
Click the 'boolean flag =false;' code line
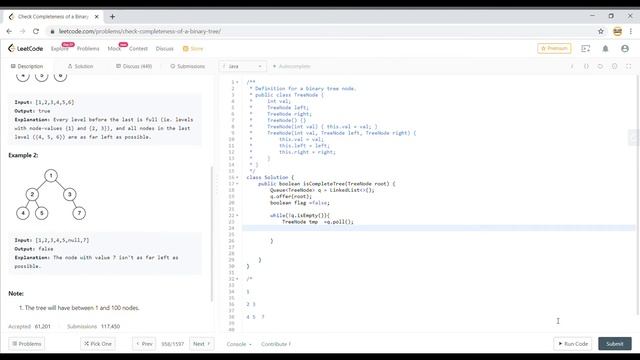(x=300, y=203)
